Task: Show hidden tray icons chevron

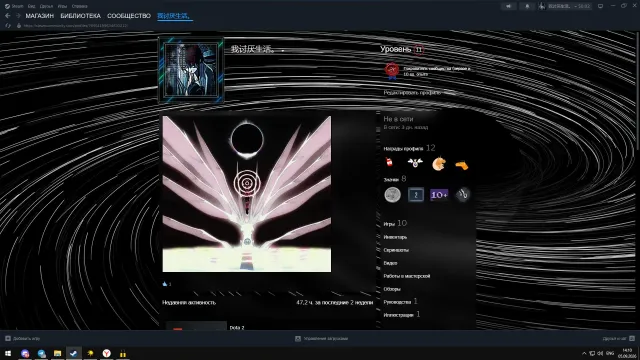Action: click(584, 353)
